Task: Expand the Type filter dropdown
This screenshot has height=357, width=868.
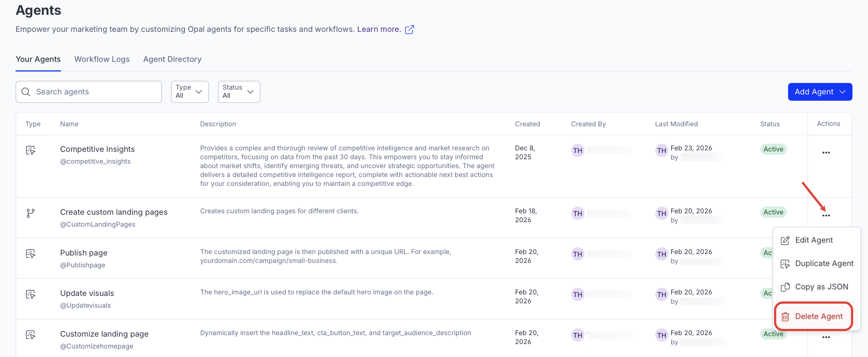Action: click(x=189, y=92)
